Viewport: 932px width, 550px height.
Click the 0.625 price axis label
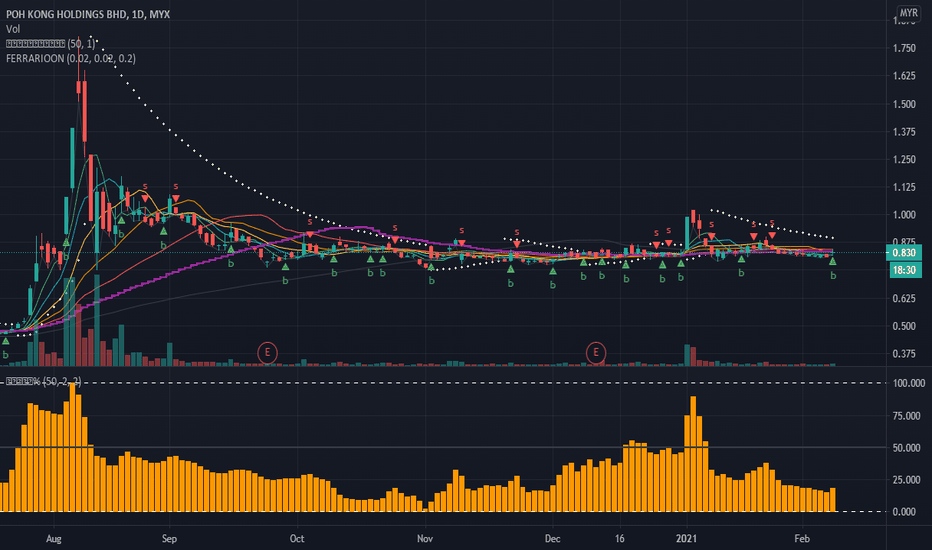[x=904, y=298]
